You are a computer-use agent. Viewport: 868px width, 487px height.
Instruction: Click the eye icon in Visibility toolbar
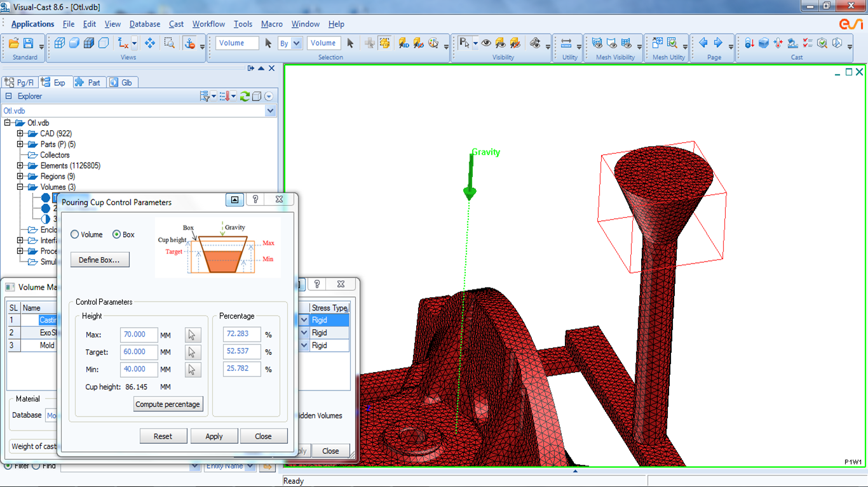486,43
